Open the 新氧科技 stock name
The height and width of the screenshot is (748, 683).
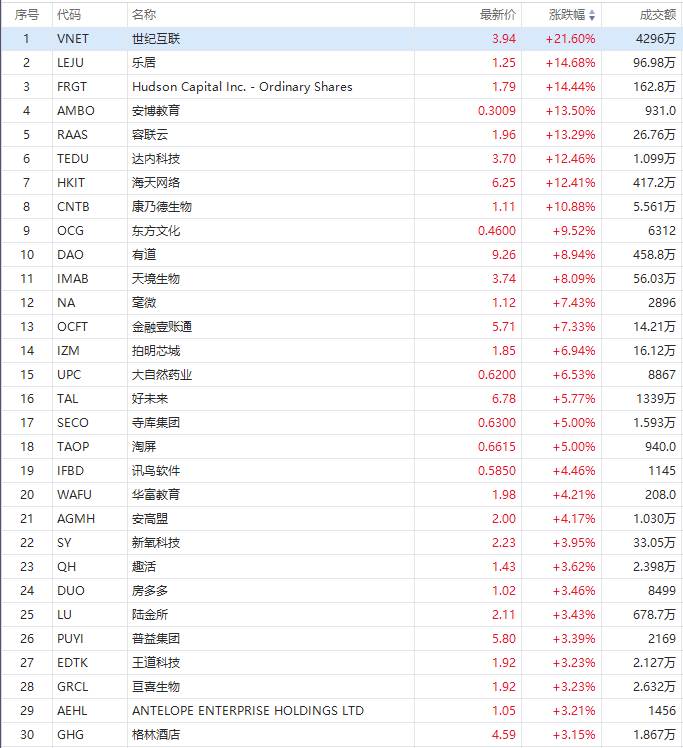pyautogui.click(x=156, y=543)
